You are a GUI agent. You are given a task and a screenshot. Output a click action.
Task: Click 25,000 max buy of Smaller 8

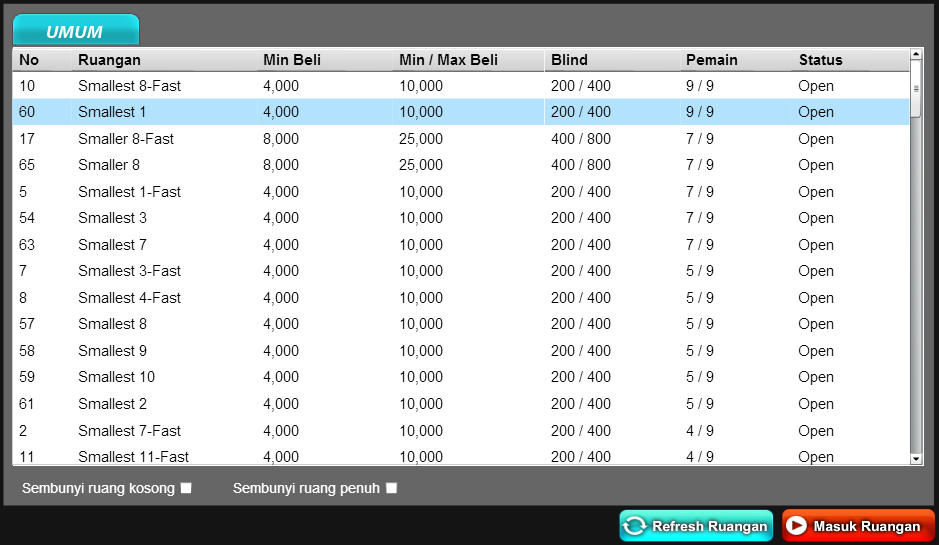tap(421, 165)
